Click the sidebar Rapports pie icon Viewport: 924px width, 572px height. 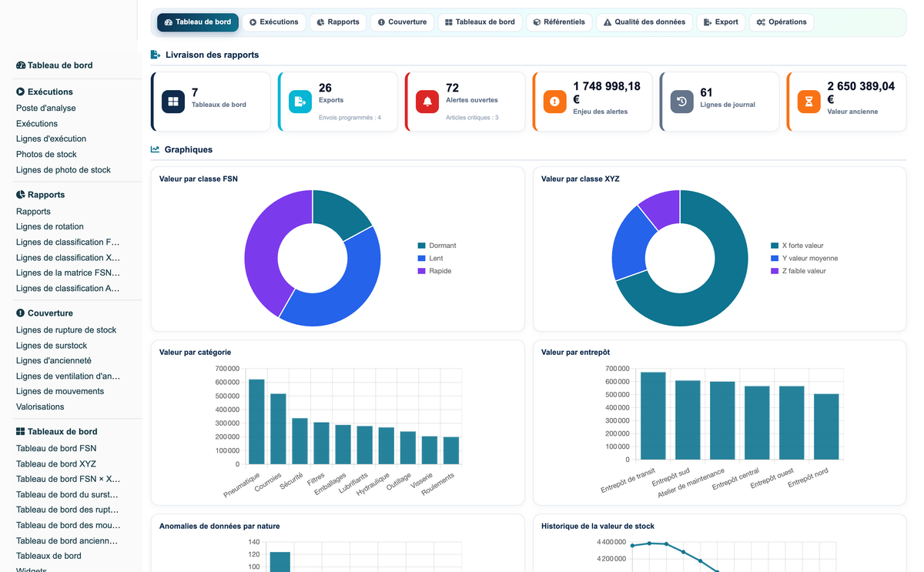[x=21, y=195]
